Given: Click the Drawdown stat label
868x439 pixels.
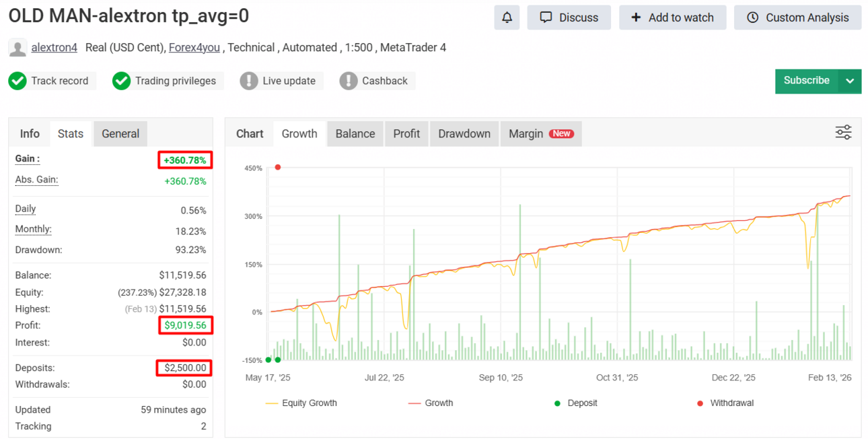Looking at the screenshot, I should tap(38, 250).
